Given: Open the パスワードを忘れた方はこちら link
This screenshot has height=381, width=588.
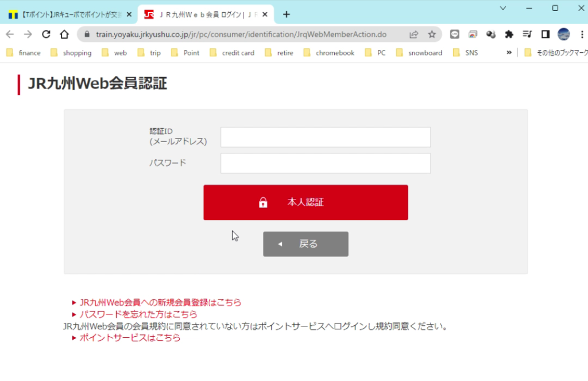Looking at the screenshot, I should tap(138, 314).
